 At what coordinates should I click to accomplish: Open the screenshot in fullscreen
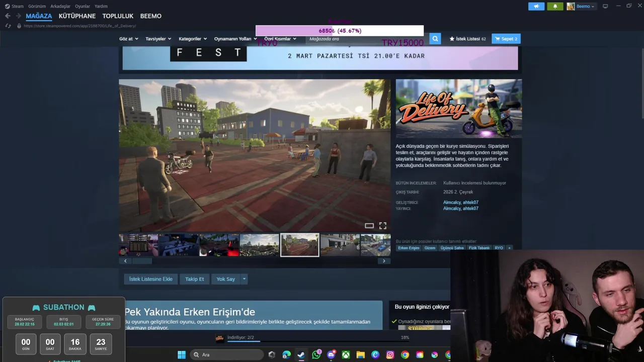pos(383,226)
